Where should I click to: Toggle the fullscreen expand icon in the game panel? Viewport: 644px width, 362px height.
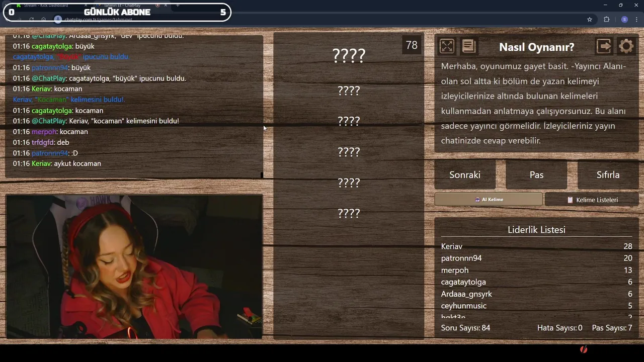coord(447,46)
